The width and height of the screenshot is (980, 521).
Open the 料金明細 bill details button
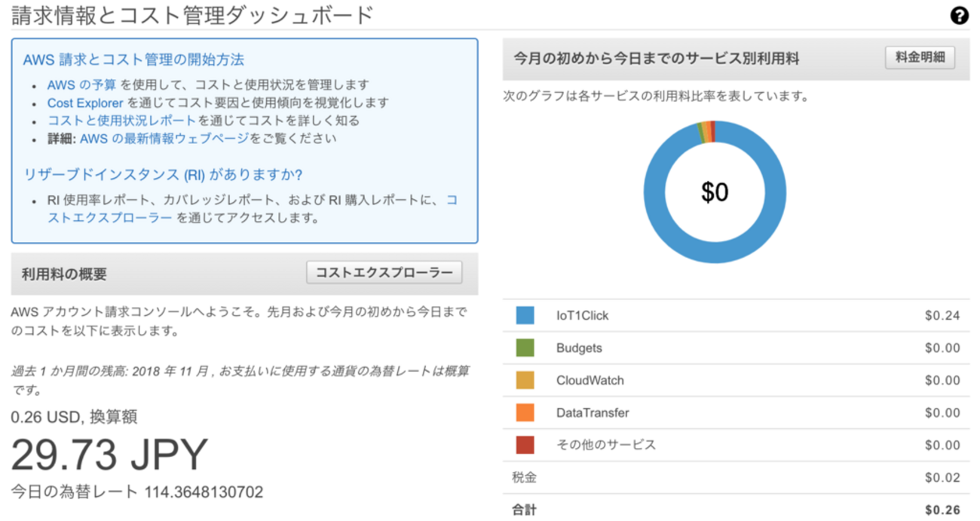click(920, 58)
